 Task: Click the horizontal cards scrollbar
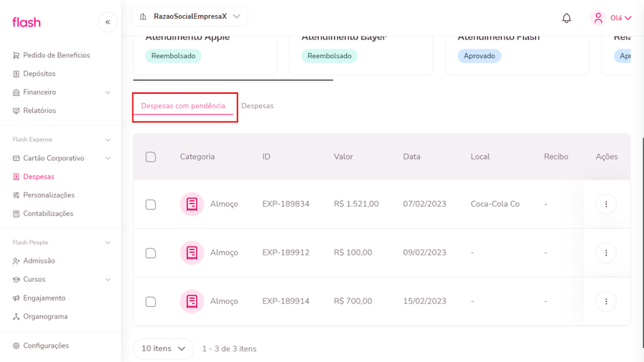[233, 80]
